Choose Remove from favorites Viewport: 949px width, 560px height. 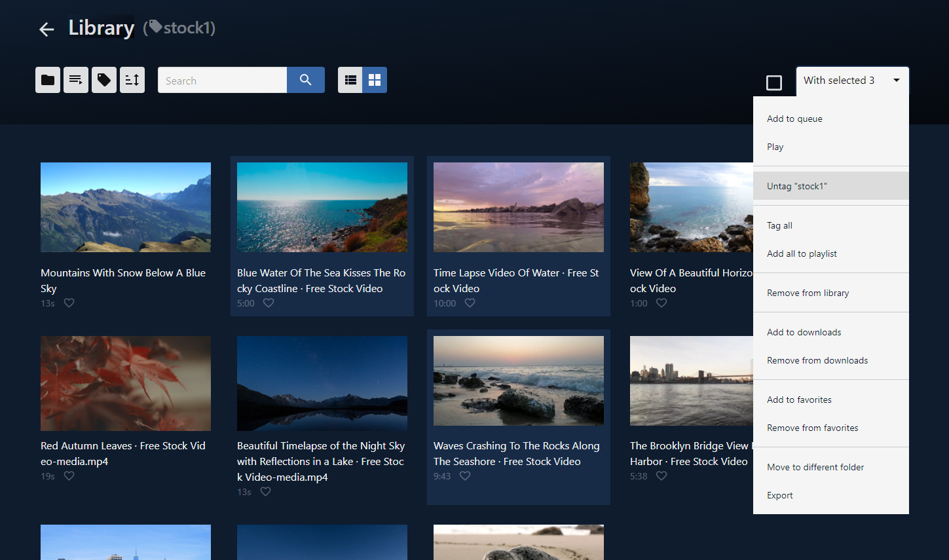[831, 428]
